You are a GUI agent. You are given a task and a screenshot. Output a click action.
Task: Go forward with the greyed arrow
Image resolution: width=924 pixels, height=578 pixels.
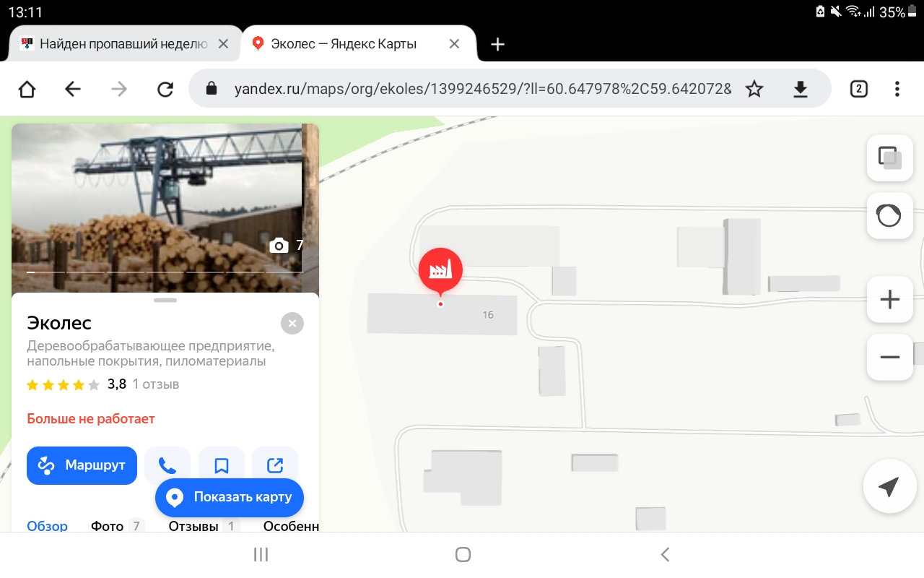coord(119,89)
